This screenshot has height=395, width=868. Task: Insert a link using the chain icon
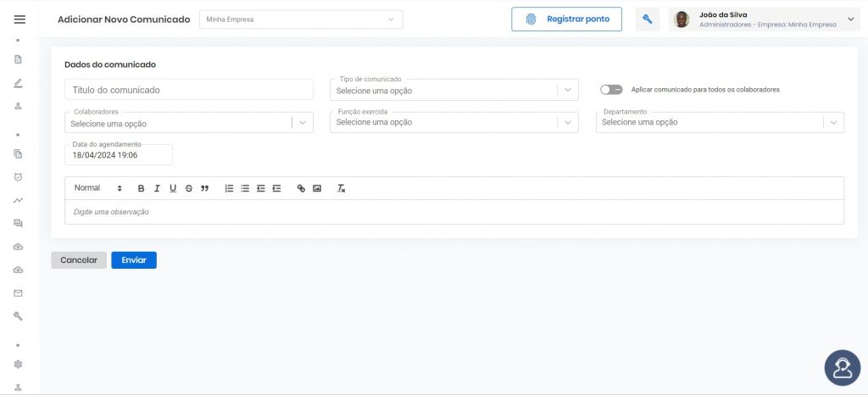coord(301,189)
